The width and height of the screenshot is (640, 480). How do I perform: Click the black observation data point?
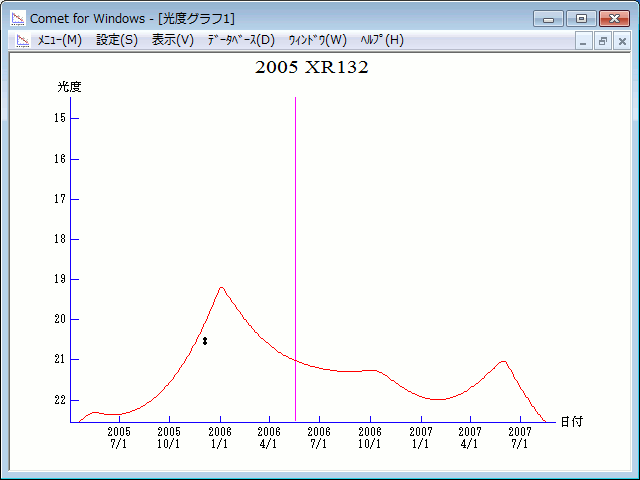(x=205, y=341)
